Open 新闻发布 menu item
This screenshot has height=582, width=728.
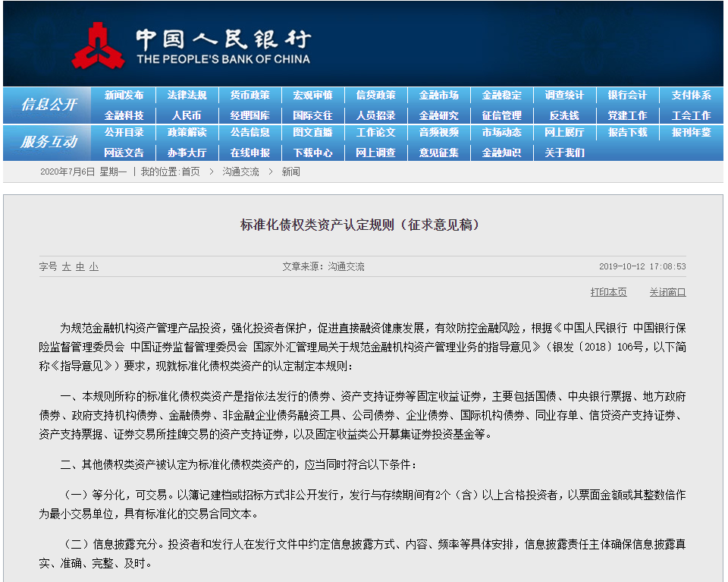(x=124, y=95)
